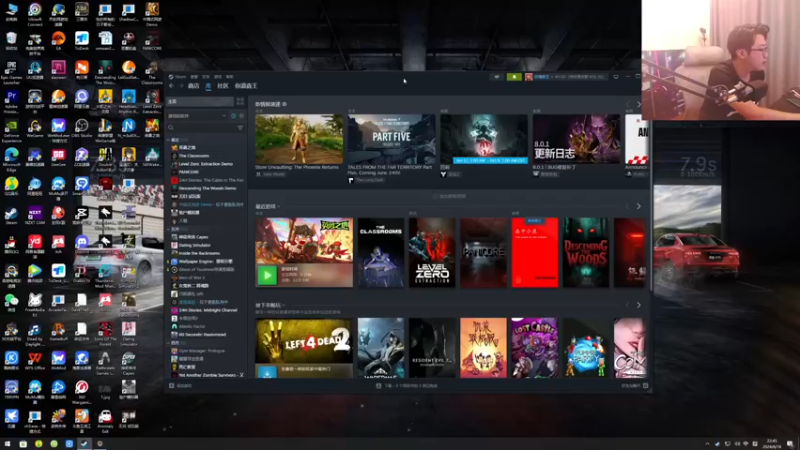800x450 pixels.
Task: Select 60 Seconds! Reatomized in the list
Action: (202, 334)
